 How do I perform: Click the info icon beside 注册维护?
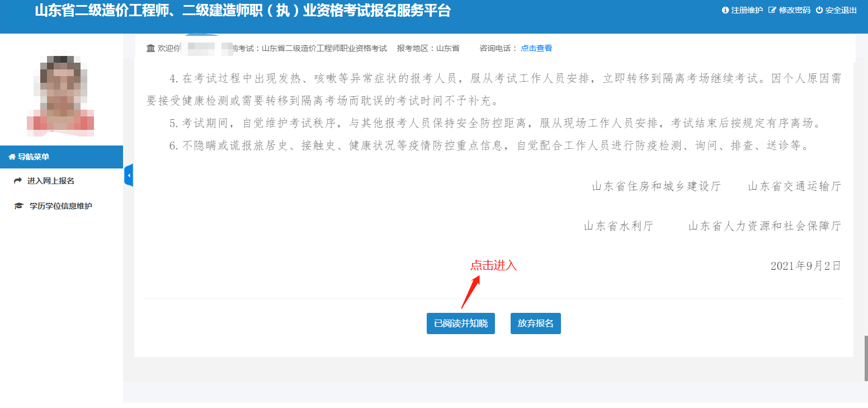[725, 10]
